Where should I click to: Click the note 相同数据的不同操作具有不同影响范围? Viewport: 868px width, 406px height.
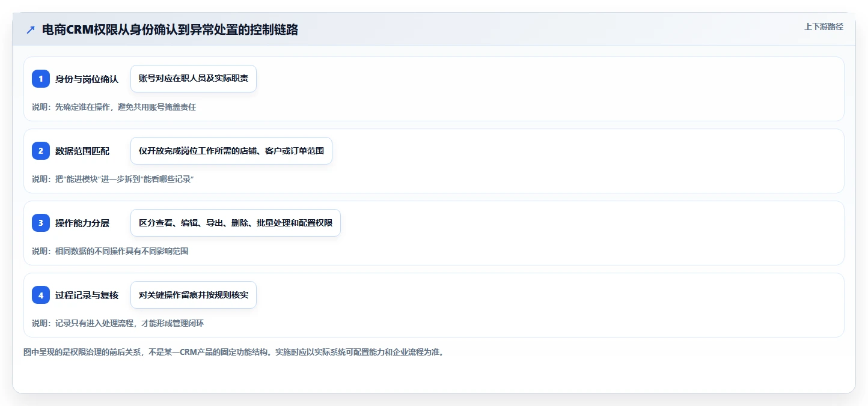(110, 251)
